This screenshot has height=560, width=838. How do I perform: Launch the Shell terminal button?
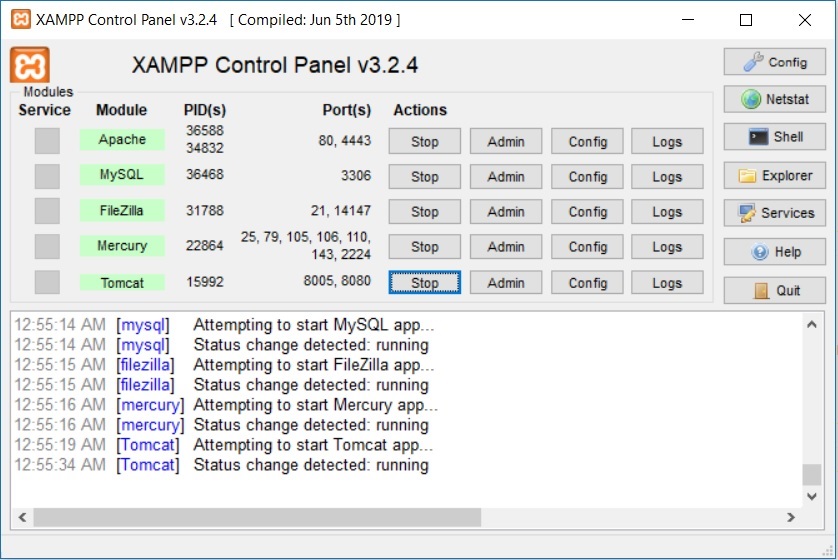tap(774, 137)
